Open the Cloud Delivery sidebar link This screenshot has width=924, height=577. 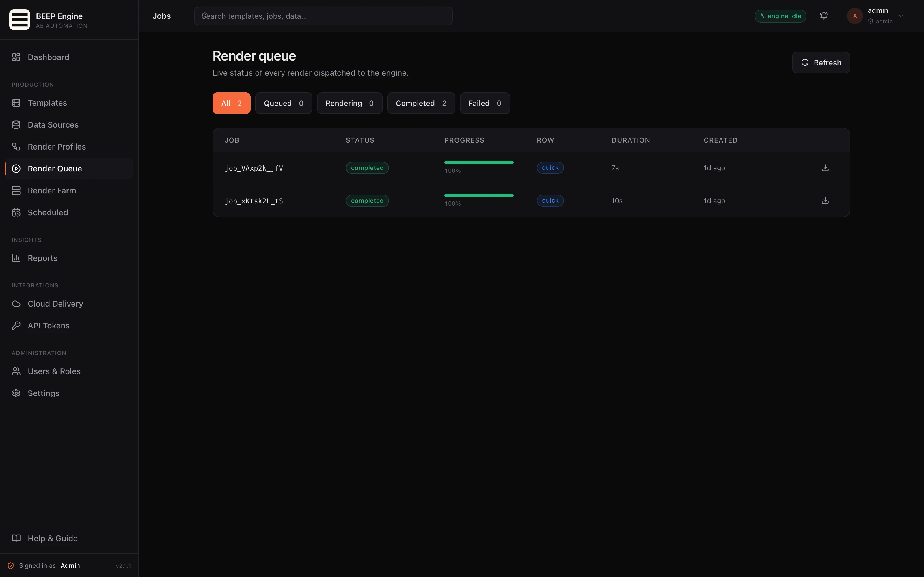tap(69, 304)
